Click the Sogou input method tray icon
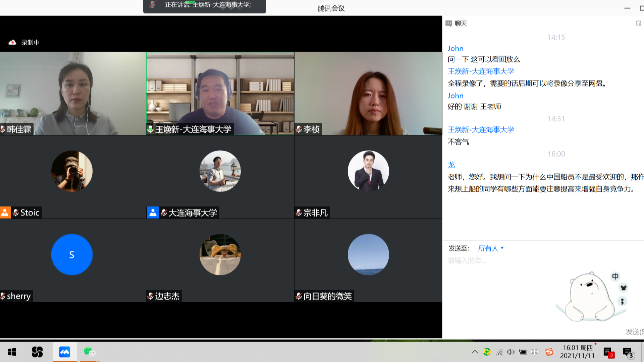 click(549, 352)
